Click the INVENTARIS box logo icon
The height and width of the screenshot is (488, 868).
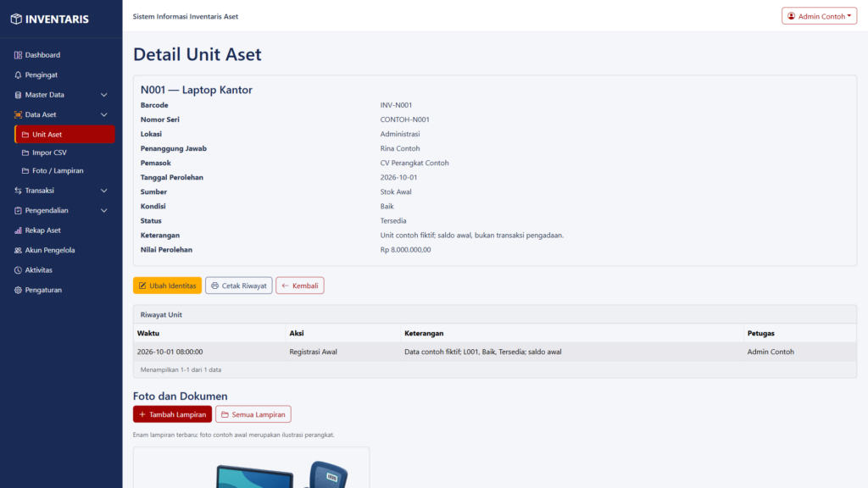[x=16, y=19]
